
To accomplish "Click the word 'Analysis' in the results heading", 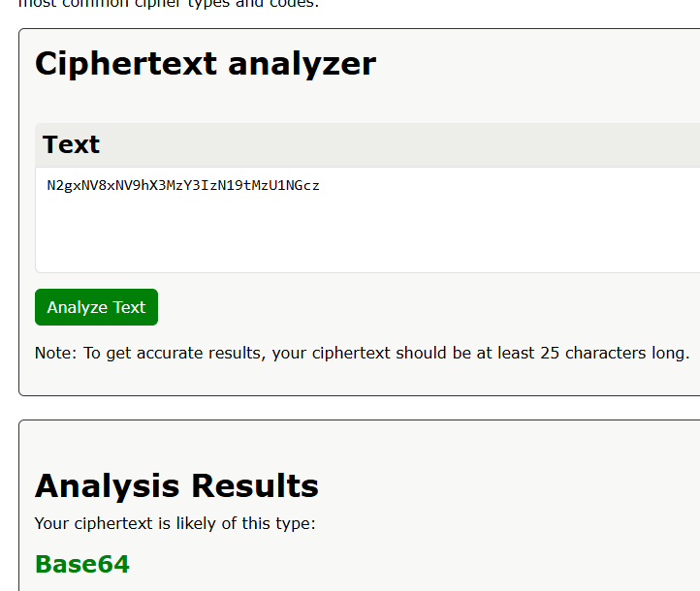I will [x=106, y=485].
